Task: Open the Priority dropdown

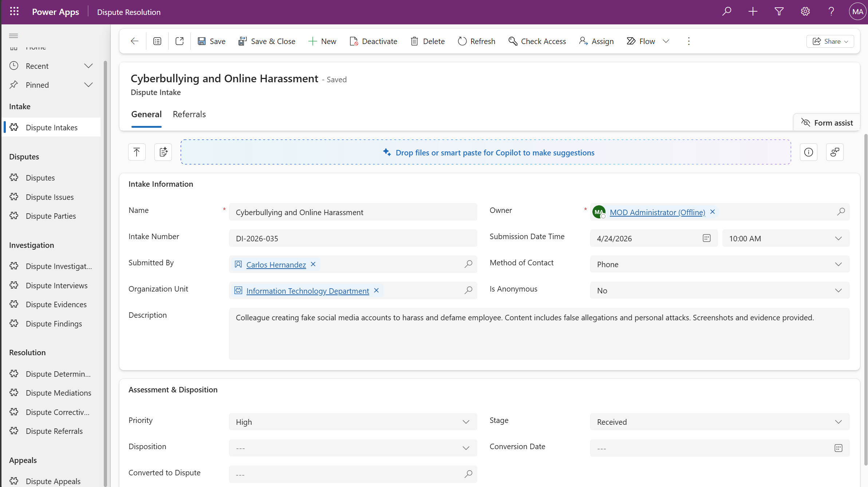Action: coord(353,422)
